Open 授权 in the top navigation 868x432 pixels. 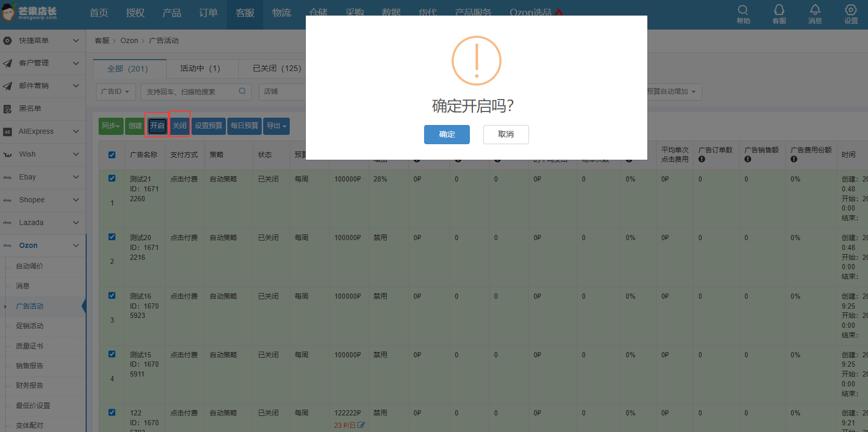tap(135, 13)
